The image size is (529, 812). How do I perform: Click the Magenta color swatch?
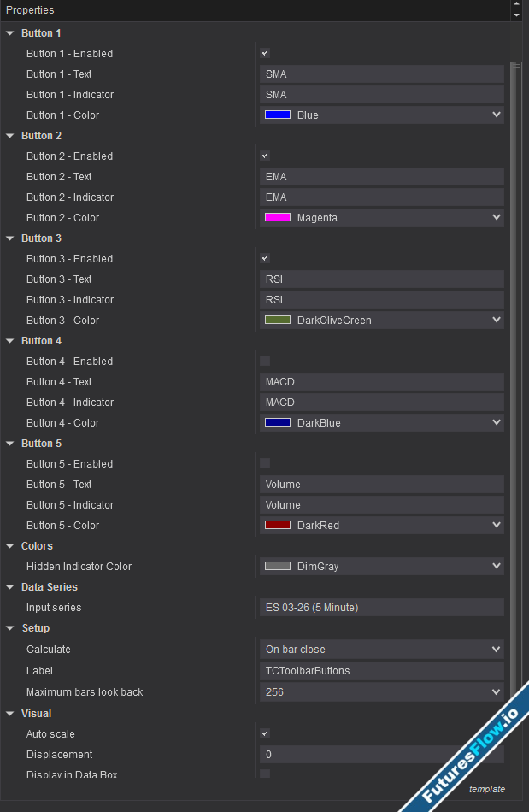click(278, 218)
